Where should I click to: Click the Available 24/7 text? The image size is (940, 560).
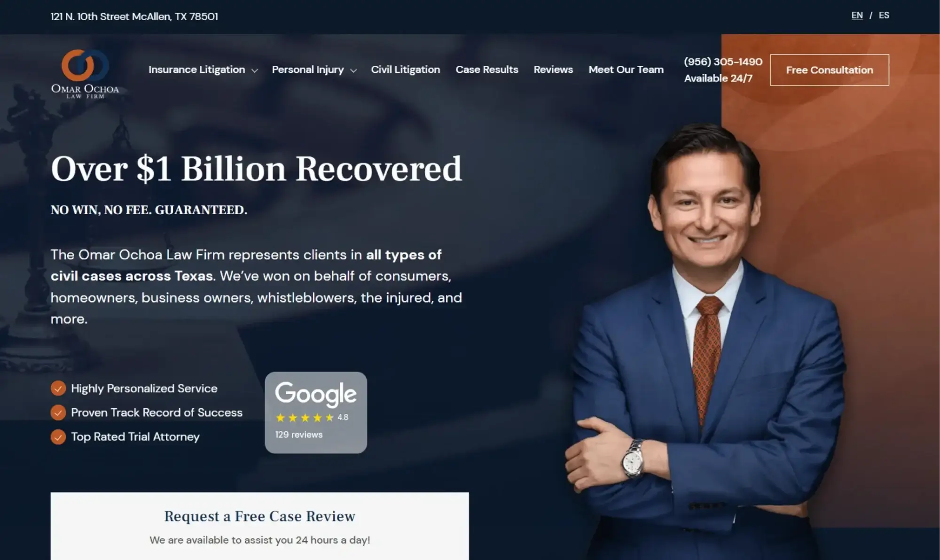[x=718, y=78]
